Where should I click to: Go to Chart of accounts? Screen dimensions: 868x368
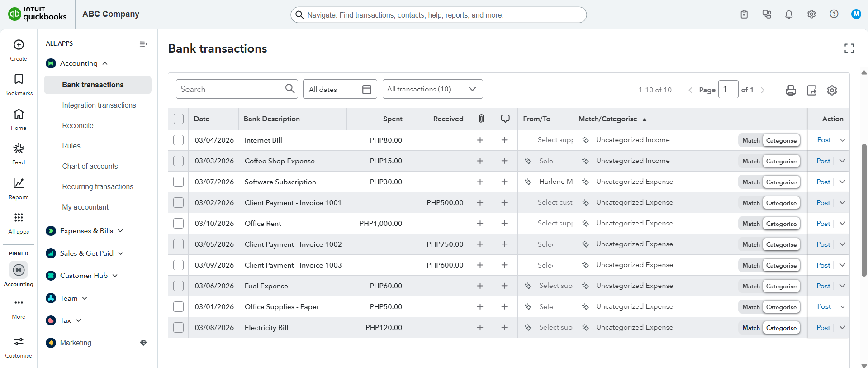pos(90,166)
